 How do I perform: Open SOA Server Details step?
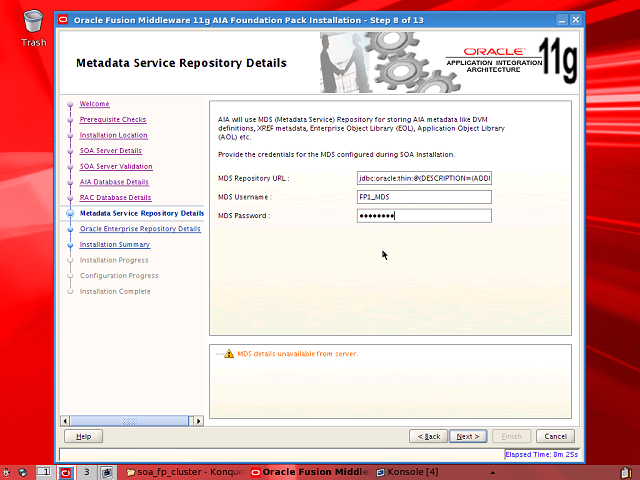[x=111, y=151]
